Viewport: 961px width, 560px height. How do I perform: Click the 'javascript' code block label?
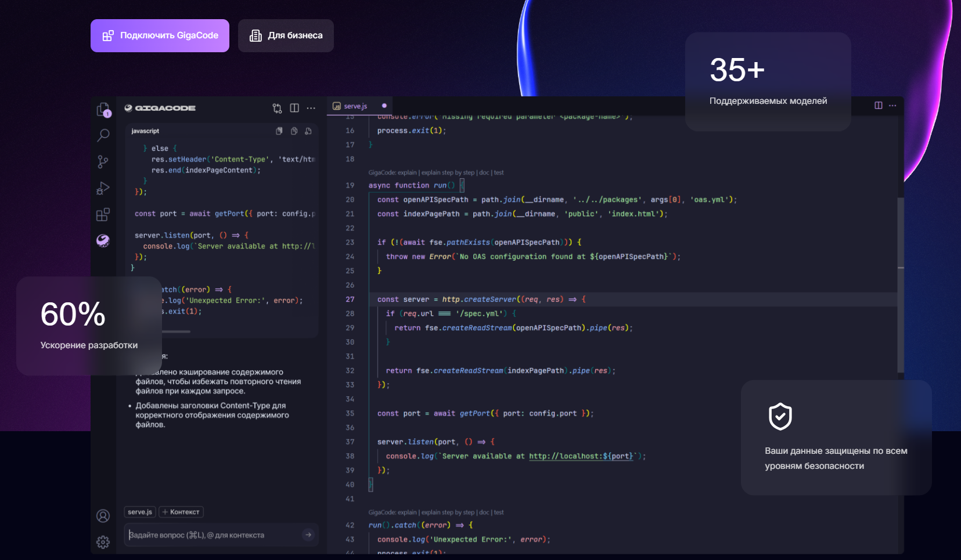pos(145,131)
